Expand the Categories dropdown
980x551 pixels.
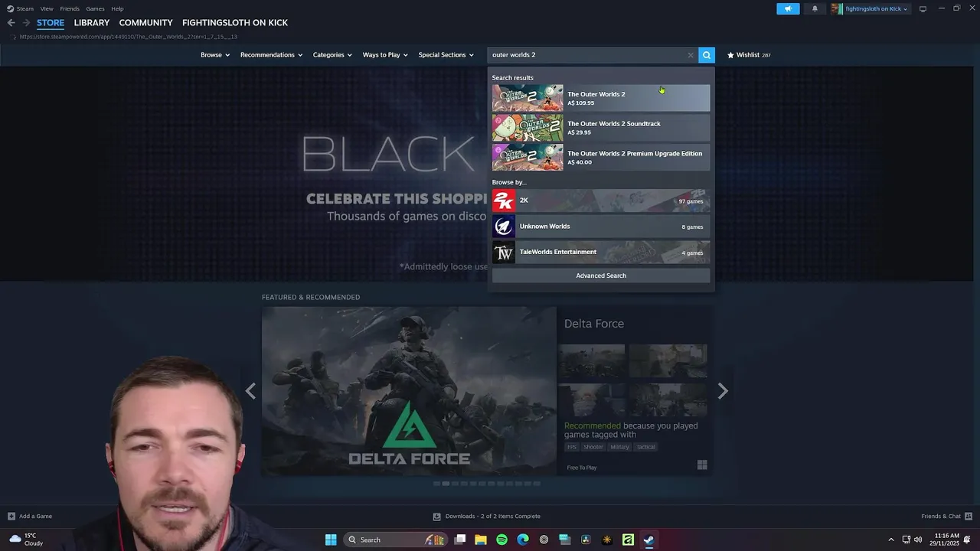click(332, 55)
